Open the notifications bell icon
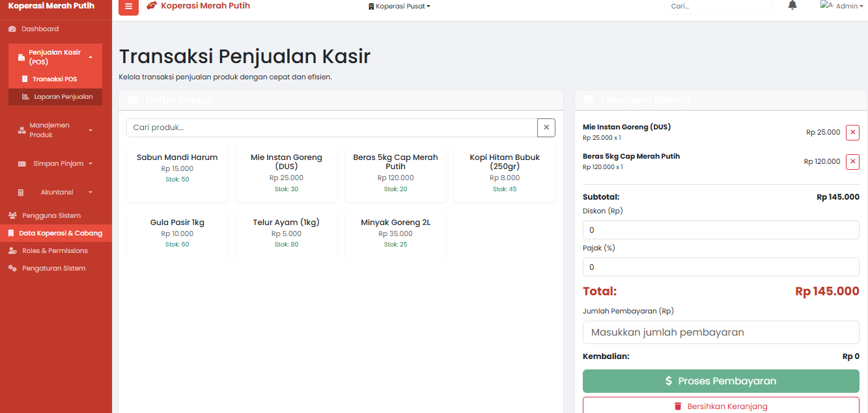 (x=792, y=6)
